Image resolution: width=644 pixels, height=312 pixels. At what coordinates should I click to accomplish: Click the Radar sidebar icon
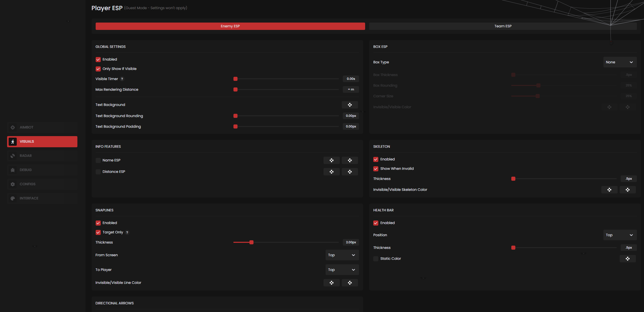pyautogui.click(x=13, y=156)
